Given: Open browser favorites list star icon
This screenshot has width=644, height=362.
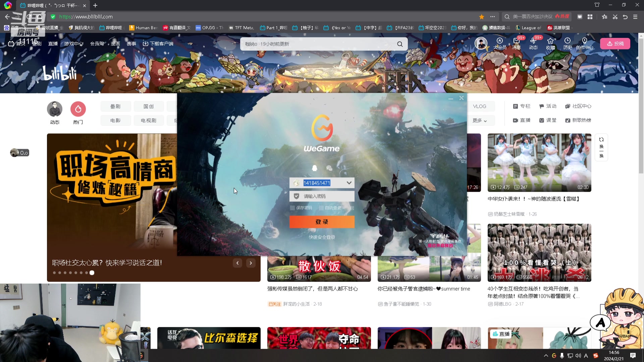Looking at the screenshot, I should point(604,17).
